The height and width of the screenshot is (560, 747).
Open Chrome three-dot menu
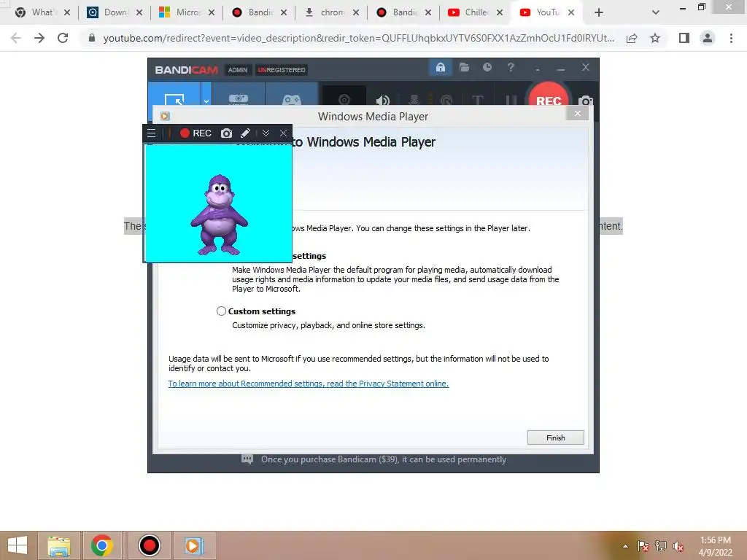731,38
